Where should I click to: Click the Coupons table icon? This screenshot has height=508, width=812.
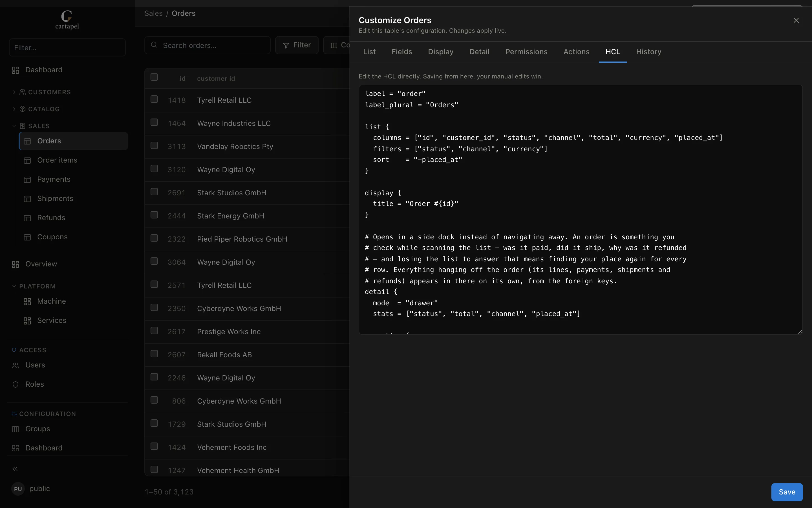(x=28, y=237)
